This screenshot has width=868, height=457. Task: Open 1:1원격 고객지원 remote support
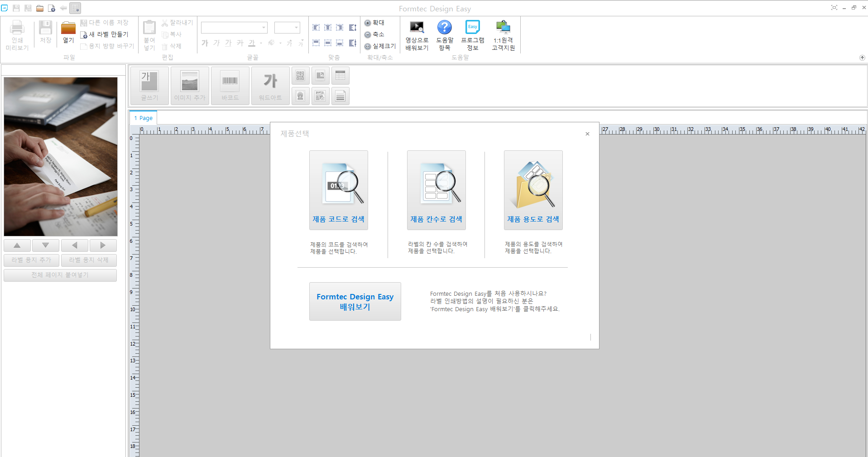pos(504,35)
